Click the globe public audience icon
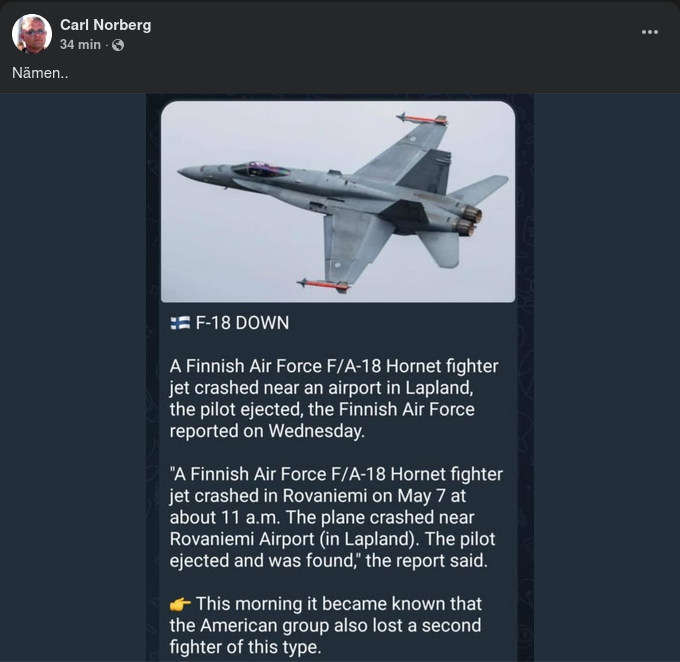 pos(118,45)
